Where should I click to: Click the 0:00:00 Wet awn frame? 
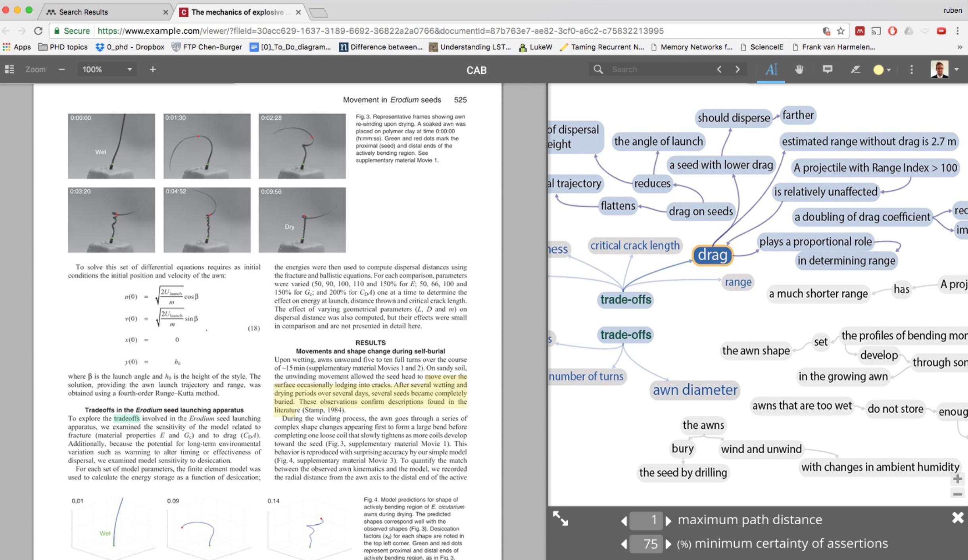click(111, 146)
